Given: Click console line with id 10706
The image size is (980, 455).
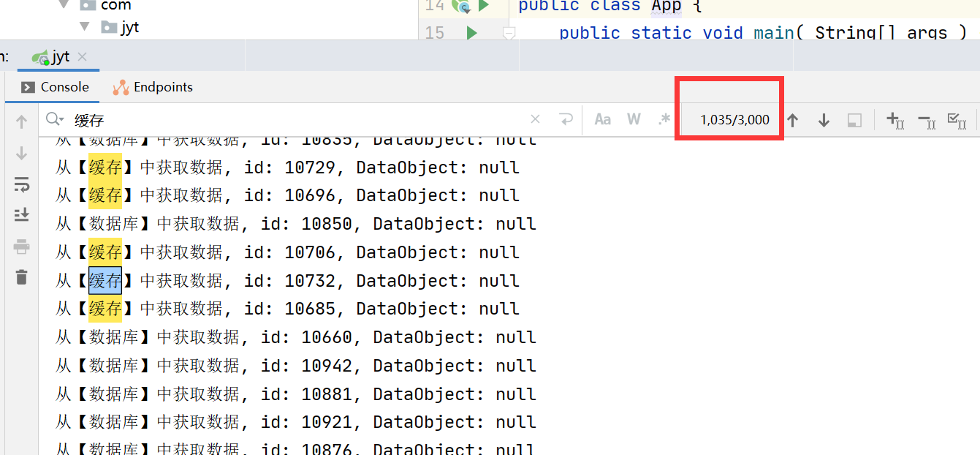Looking at the screenshot, I should tap(287, 252).
